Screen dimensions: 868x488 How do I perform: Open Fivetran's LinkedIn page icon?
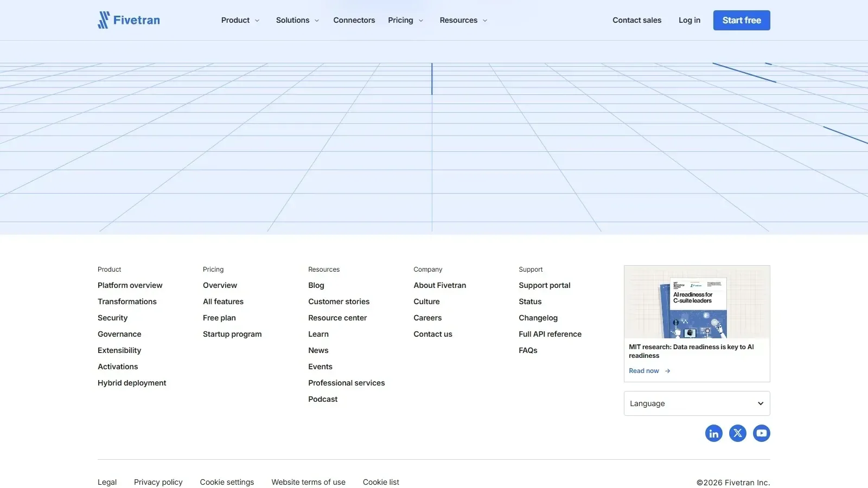tap(713, 433)
